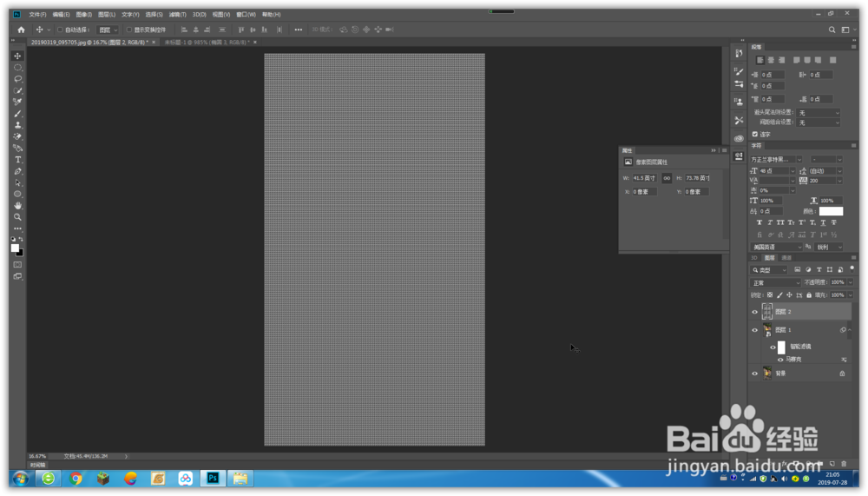
Task: Select the Lasso tool
Action: (17, 79)
